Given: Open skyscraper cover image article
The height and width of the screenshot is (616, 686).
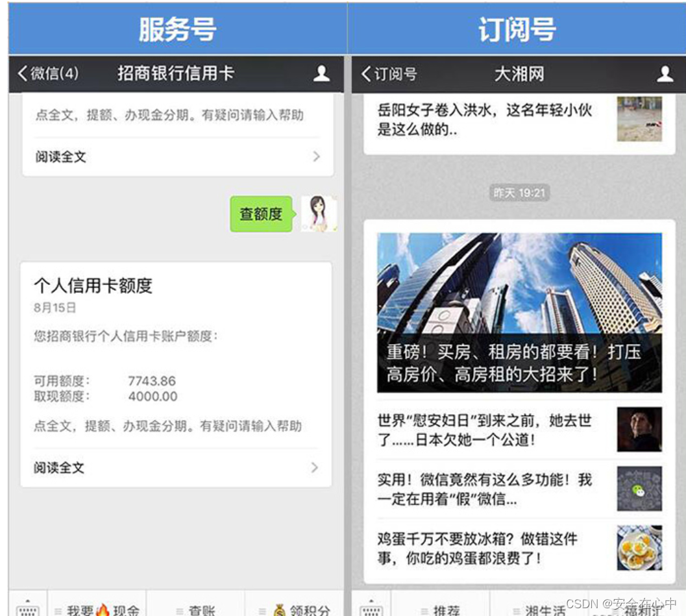Looking at the screenshot, I should coord(519,312).
